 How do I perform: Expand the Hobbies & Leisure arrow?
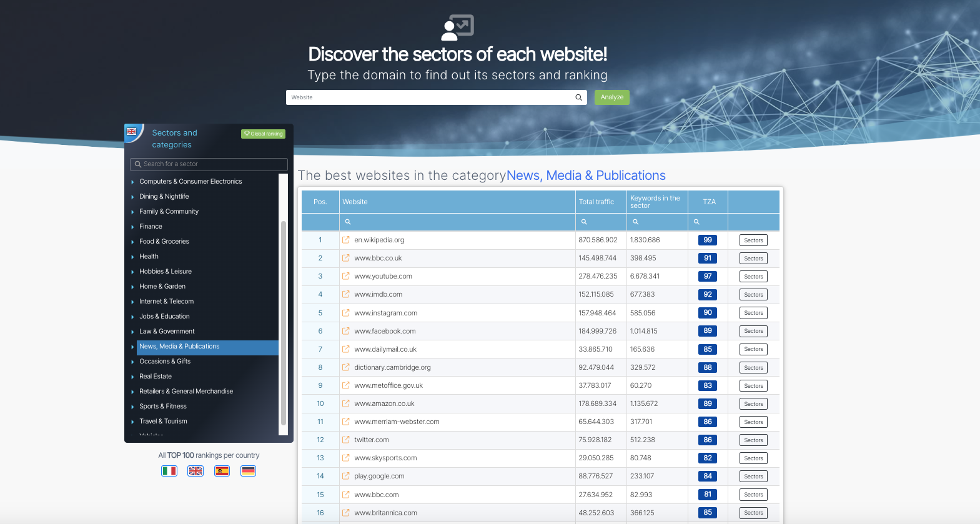point(132,272)
